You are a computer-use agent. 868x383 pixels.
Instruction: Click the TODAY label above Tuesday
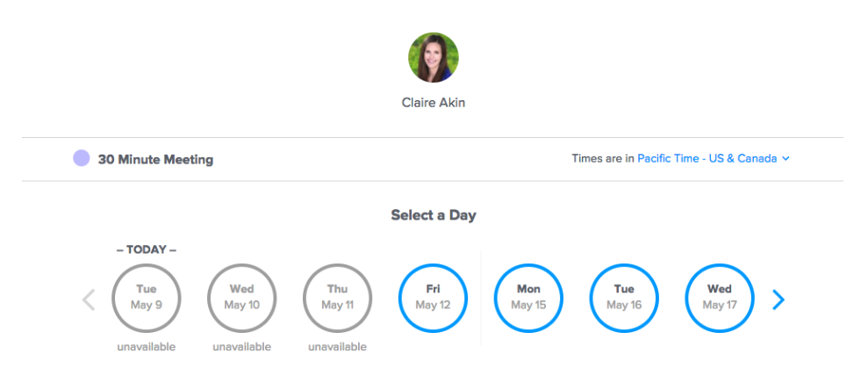(147, 250)
